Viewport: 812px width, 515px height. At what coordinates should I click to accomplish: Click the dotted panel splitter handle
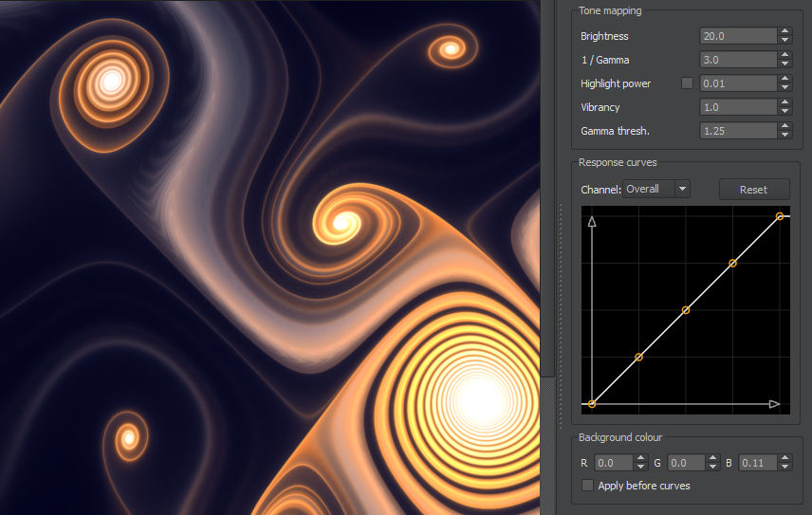(561, 316)
